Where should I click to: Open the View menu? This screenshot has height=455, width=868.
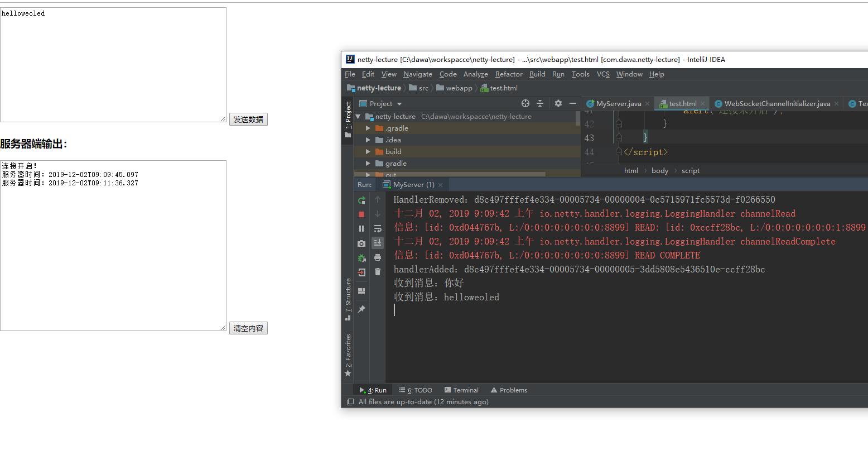[389, 74]
